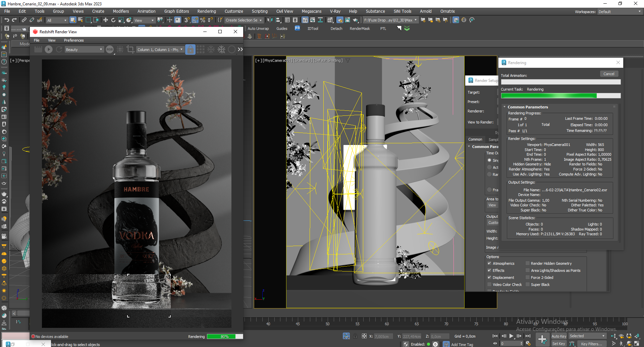The width and height of the screenshot is (644, 347).
Task: Click the Current Task render progress bar
Action: 560,96
